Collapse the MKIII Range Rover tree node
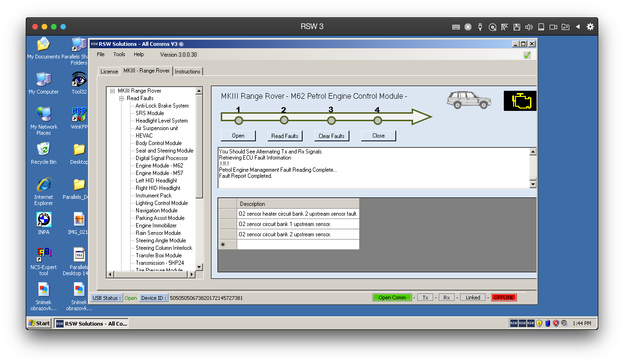 click(x=112, y=91)
